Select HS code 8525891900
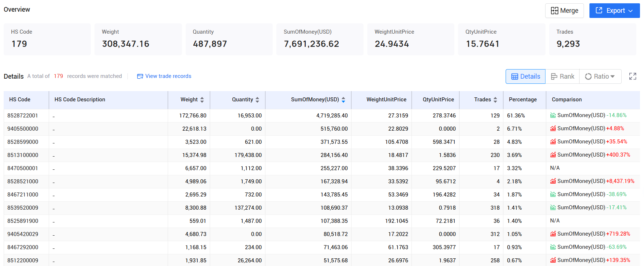644x266 pixels. point(23,221)
